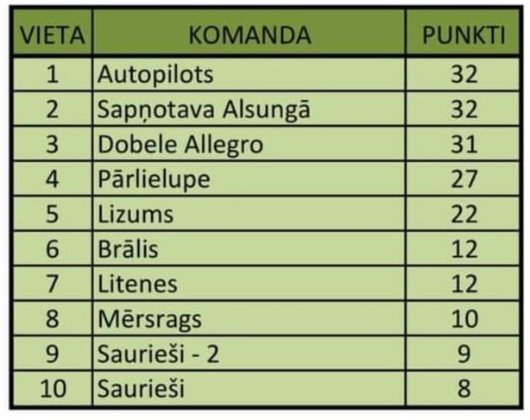The height and width of the screenshot is (420, 530).
Task: Click the place number 10 cell
Action: tap(53, 389)
